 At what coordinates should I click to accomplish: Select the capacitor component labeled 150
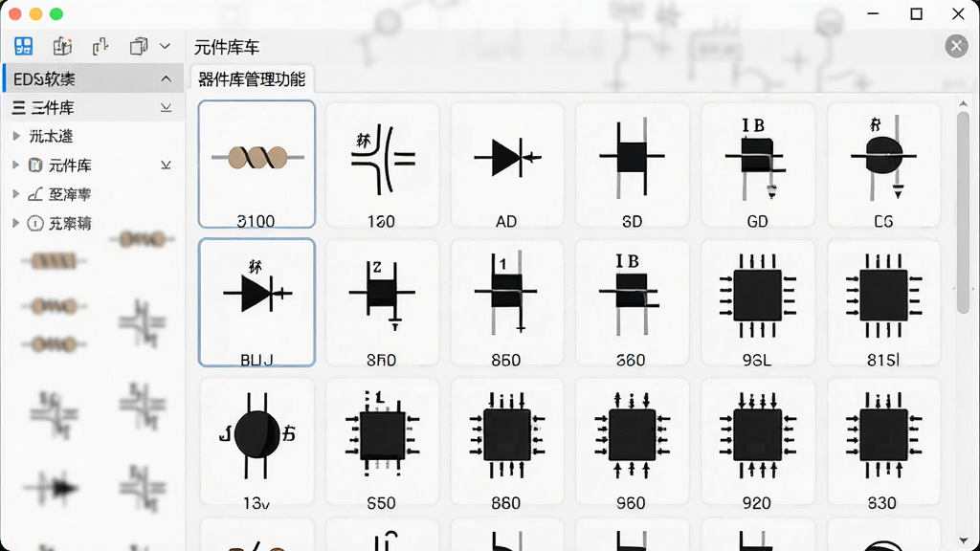pos(382,165)
